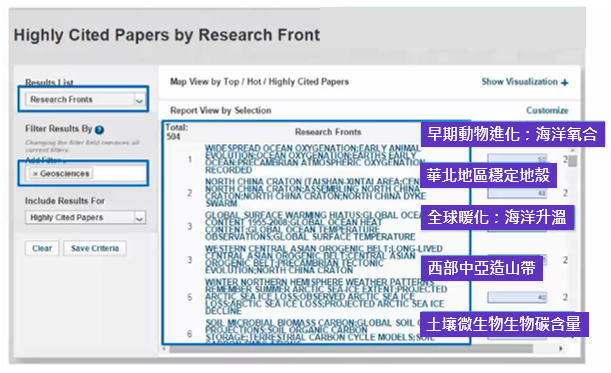The image size is (611, 373).
Task: Click the Filter Results By help icon
Action: [99, 129]
